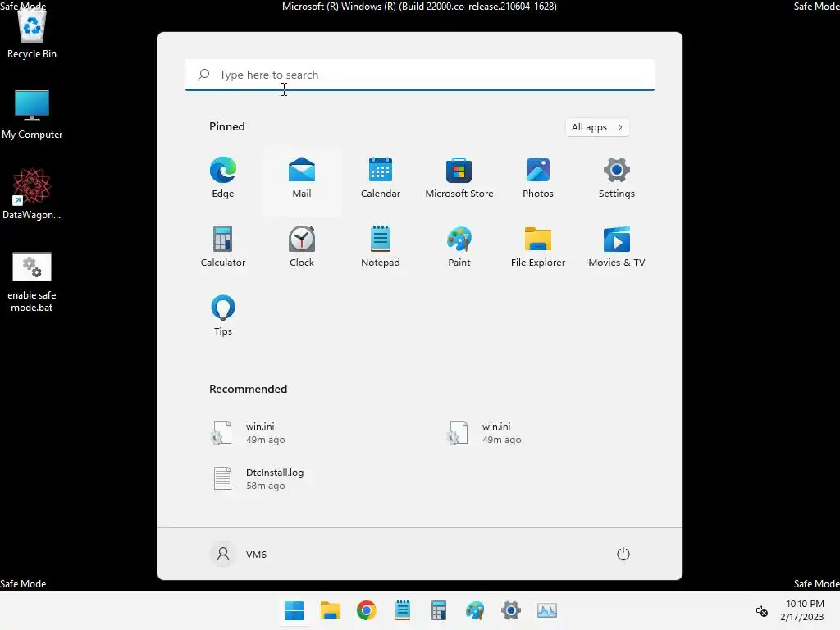840x630 pixels.
Task: Open Settings gear on the taskbar
Action: 510,610
